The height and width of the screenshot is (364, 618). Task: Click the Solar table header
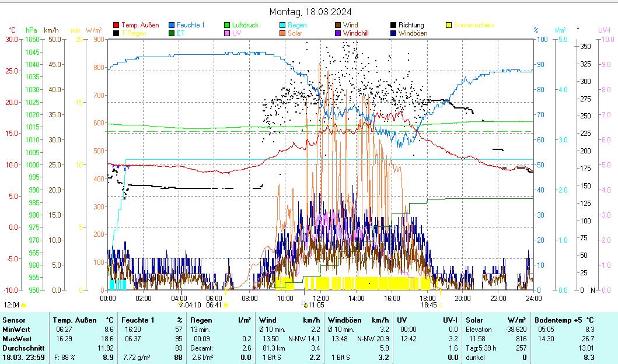[x=474, y=320]
